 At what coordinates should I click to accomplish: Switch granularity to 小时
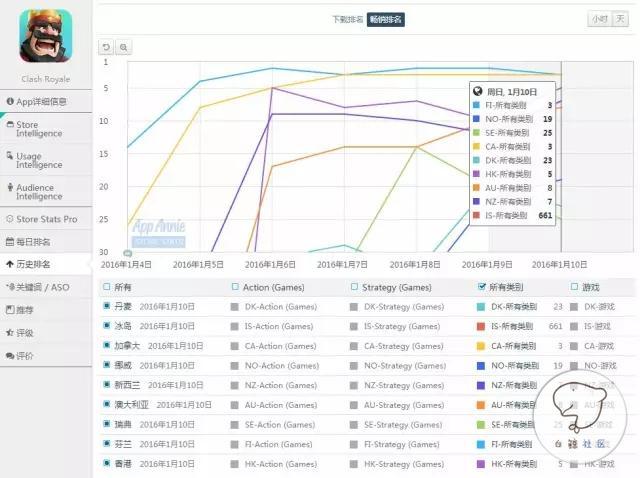[x=598, y=19]
